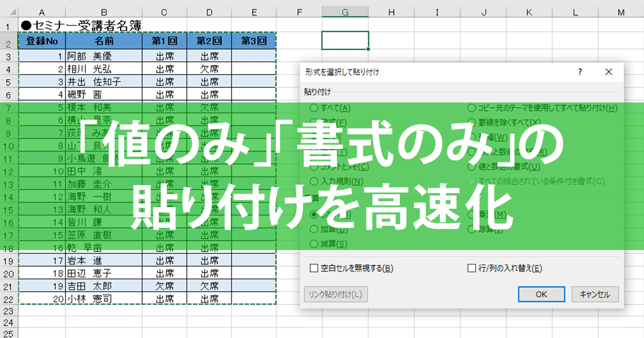Close the 形式を選択して貼り付け dialog
Screen dimensions: 644x338
(608, 72)
